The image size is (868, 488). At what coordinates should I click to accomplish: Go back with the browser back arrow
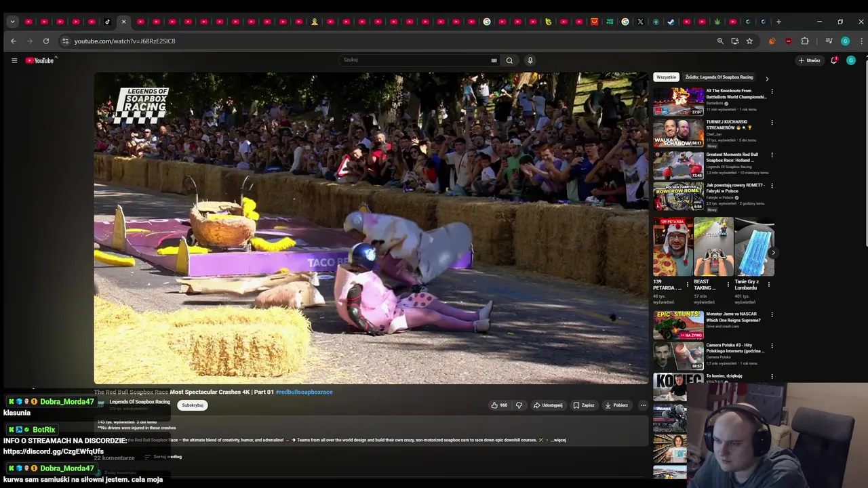point(14,41)
